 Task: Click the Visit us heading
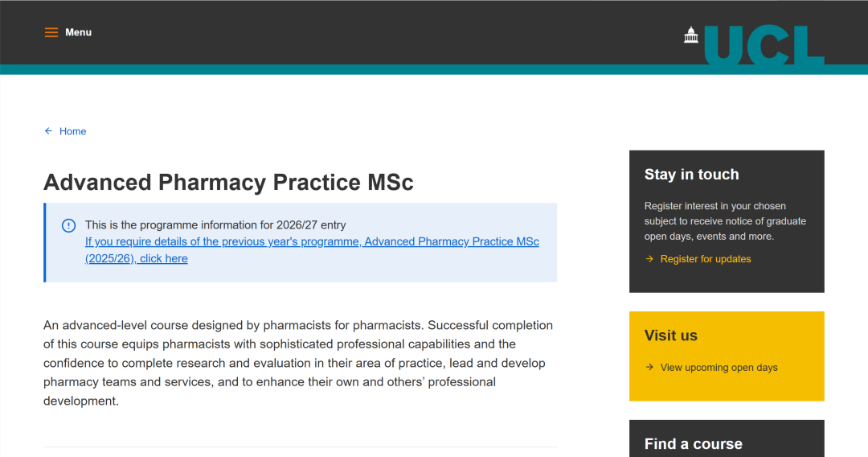click(x=671, y=336)
